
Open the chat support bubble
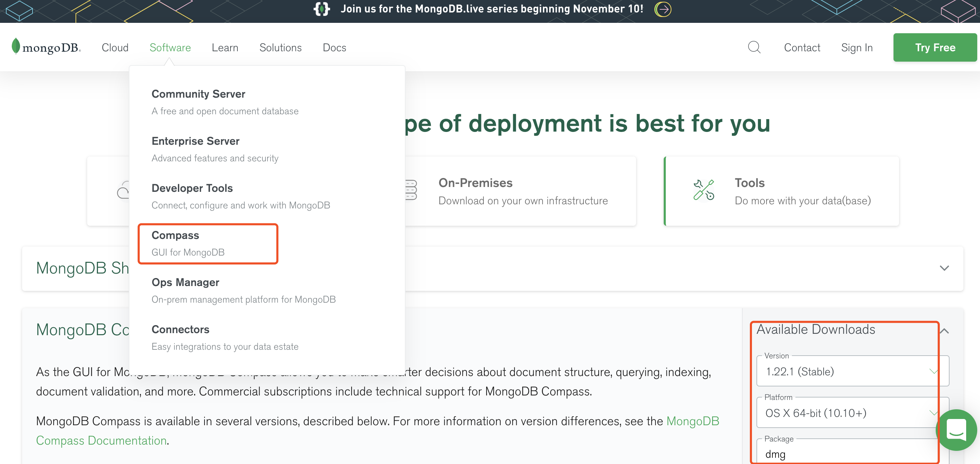coord(956,429)
